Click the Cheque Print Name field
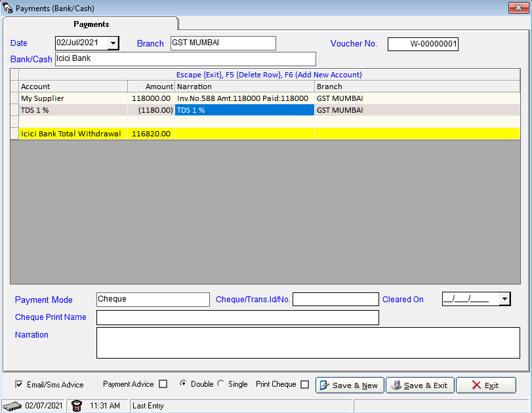 pyautogui.click(x=237, y=318)
